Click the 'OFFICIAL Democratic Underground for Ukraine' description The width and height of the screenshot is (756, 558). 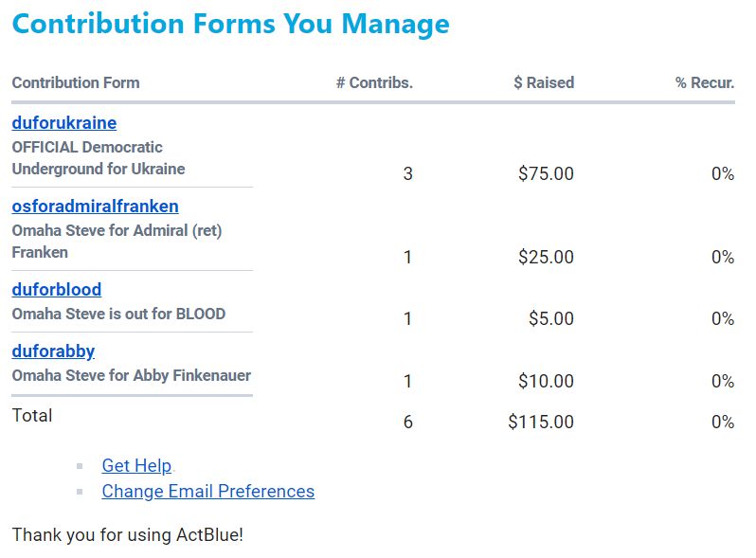coord(99,158)
